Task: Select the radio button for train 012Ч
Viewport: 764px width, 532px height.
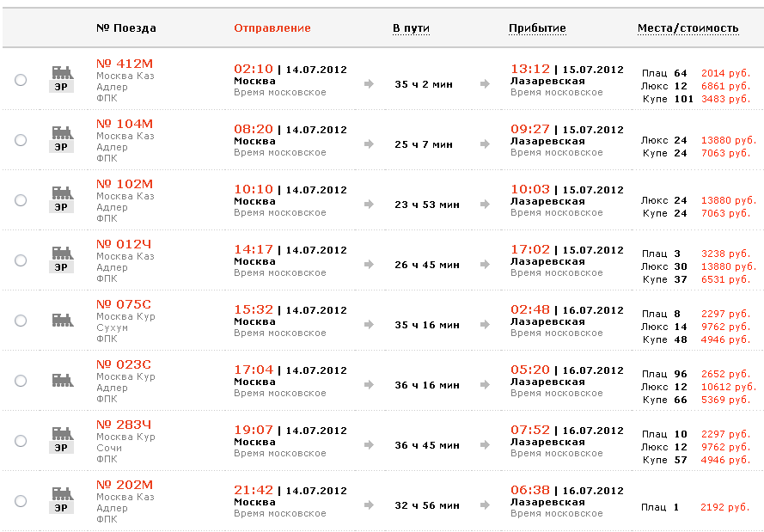Action: click(x=21, y=260)
